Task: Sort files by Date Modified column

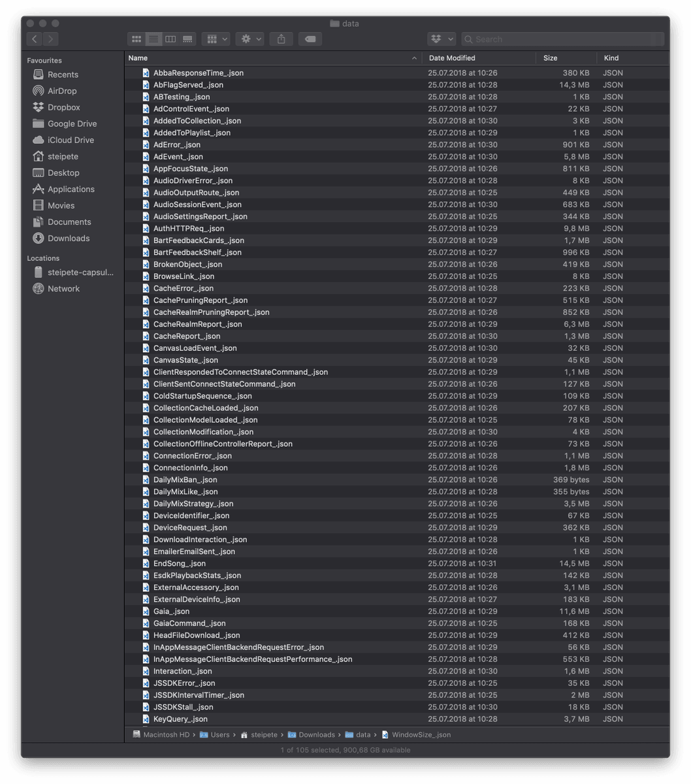Action: click(452, 58)
